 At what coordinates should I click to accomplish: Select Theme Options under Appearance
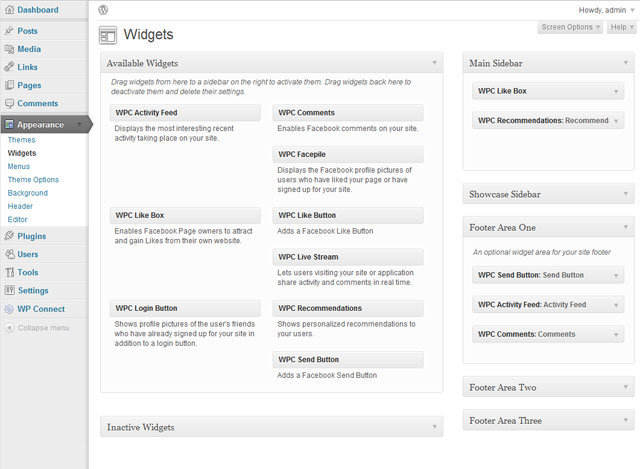[33, 180]
